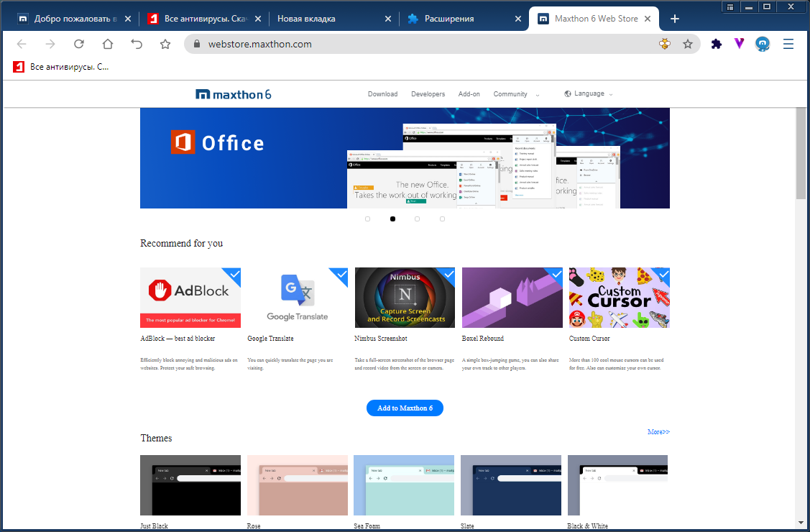Open 'AdBlock — best ad blocker' title link
Viewport: 810px width, 532px height.
pyautogui.click(x=178, y=339)
